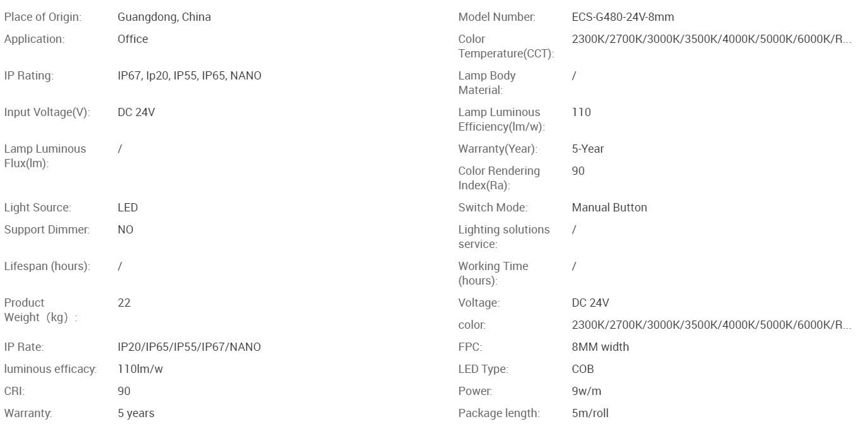Viewport: 868px width, 436px height.
Task: Click the FPC value 8MM width
Action: [600, 347]
